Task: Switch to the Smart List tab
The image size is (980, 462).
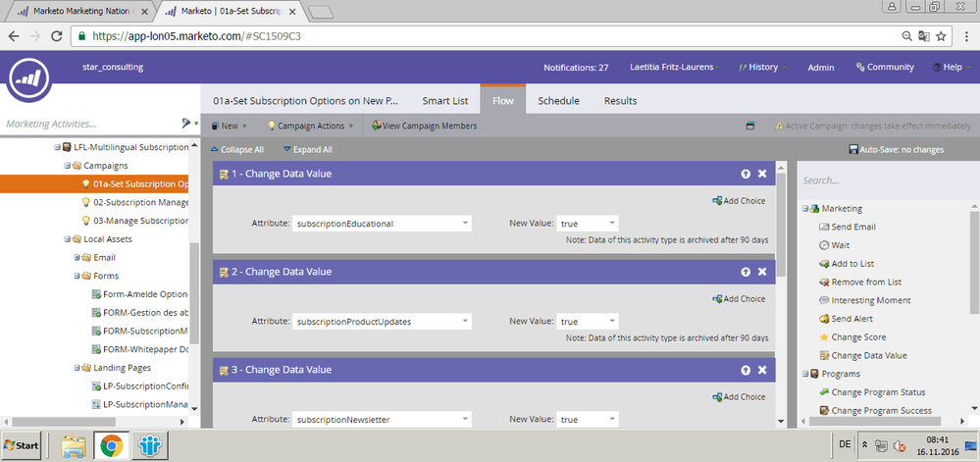Action: point(444,101)
